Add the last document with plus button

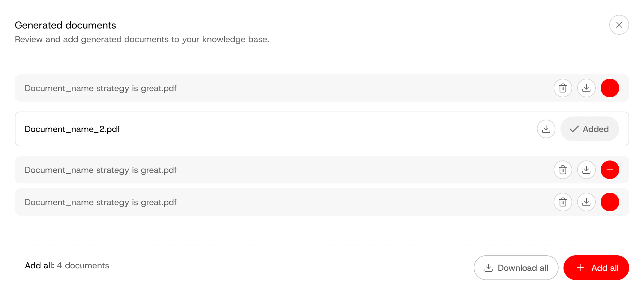(610, 202)
